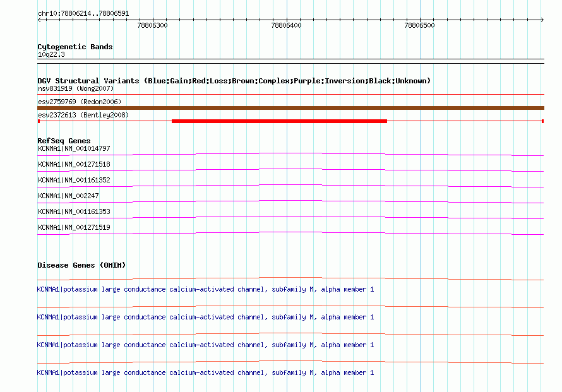
Task: Open second KCNMA1 potassium channel OMIM entry
Action: [x=205, y=317]
